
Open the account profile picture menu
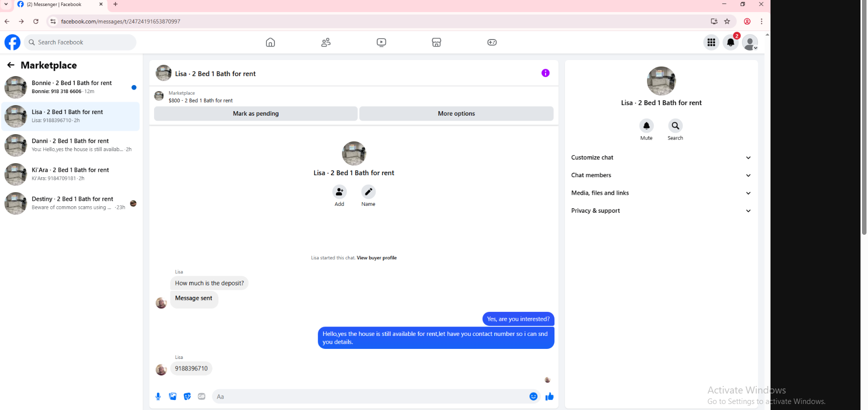point(750,43)
